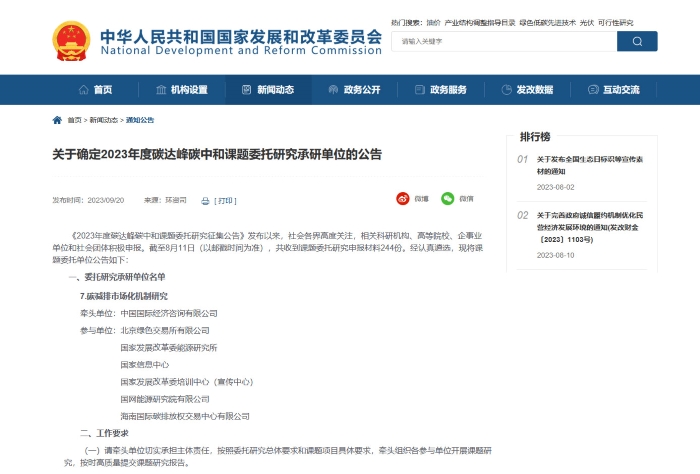Click the publish date 2023/09/20
Image resolution: width=700 pixels, height=474 pixels.
pyautogui.click(x=106, y=200)
